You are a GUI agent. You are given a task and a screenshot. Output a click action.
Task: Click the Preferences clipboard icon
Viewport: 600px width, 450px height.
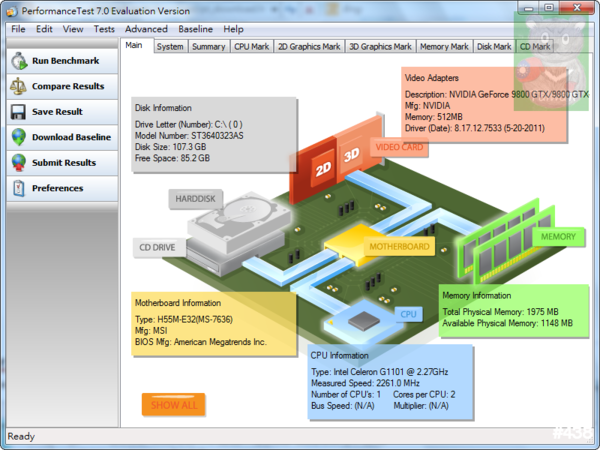(x=18, y=188)
